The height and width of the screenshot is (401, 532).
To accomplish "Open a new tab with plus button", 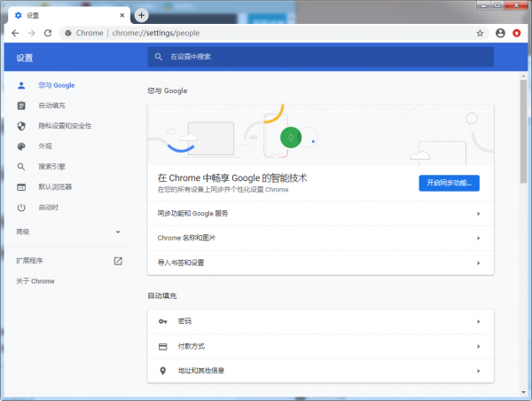I will (142, 15).
